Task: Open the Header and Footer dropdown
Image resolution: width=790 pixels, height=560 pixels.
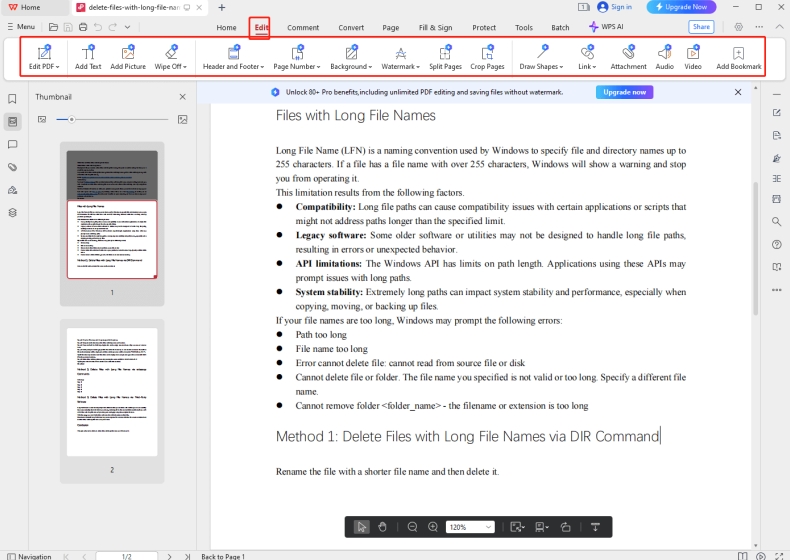Action: click(x=232, y=58)
